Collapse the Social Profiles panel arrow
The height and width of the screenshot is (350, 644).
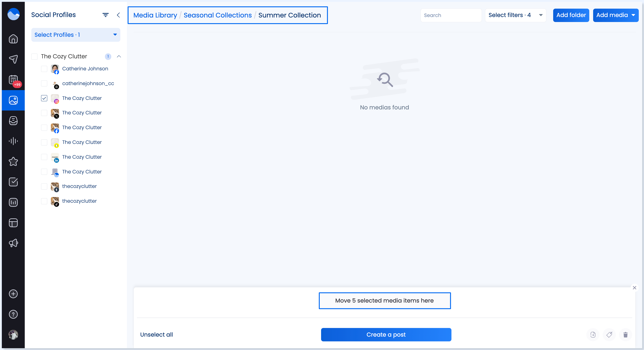point(119,15)
